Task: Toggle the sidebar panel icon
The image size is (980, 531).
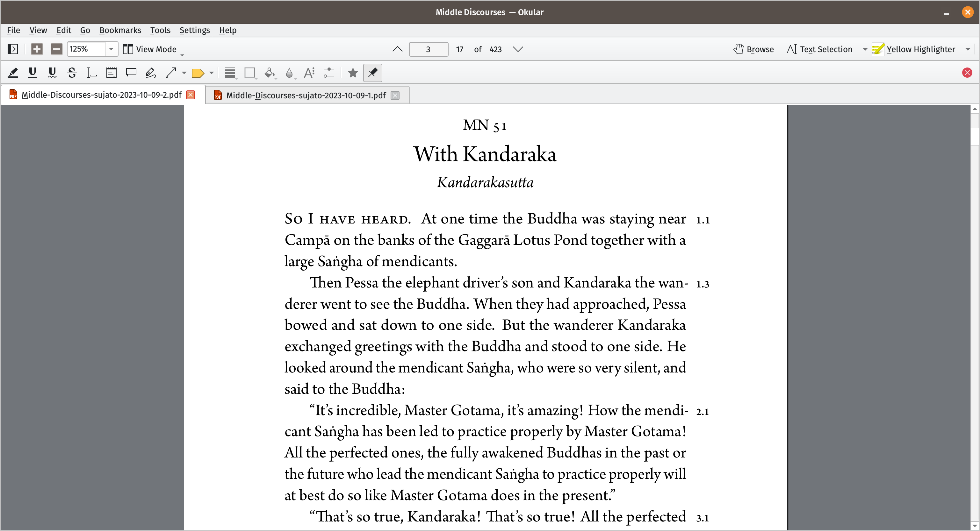Action: point(12,49)
